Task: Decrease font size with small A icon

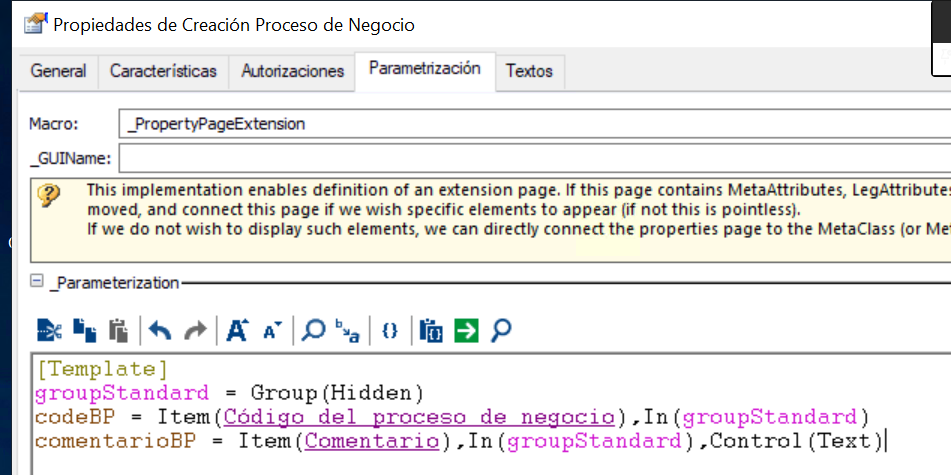Action: pyautogui.click(x=272, y=331)
